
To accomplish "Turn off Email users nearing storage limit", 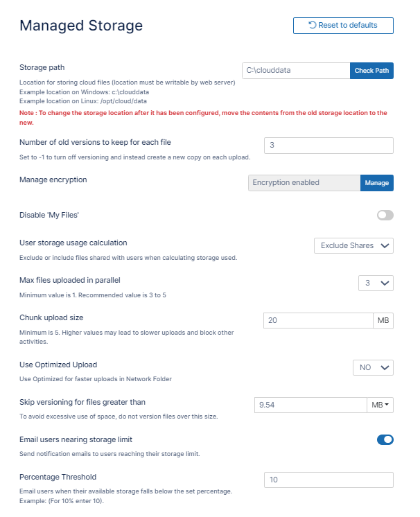I will coord(385,439).
